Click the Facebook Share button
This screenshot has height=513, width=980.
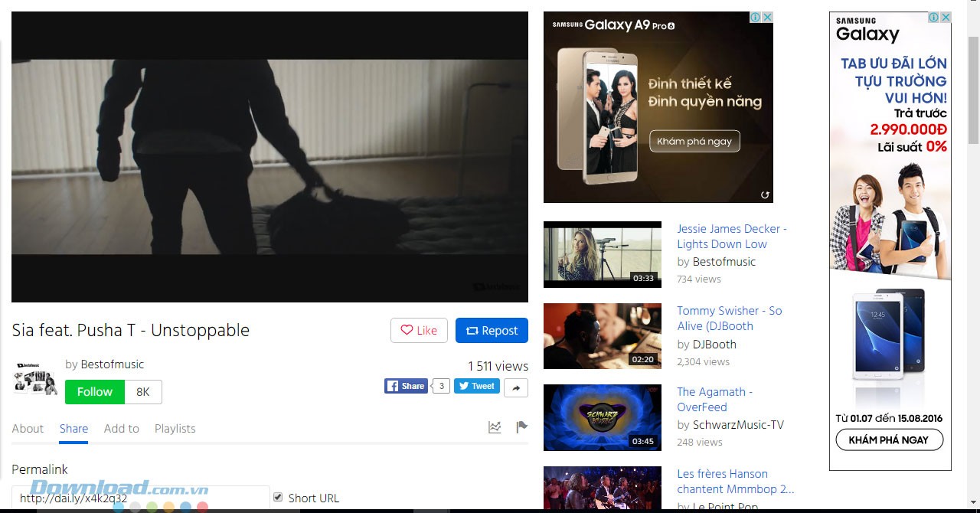[x=406, y=386]
